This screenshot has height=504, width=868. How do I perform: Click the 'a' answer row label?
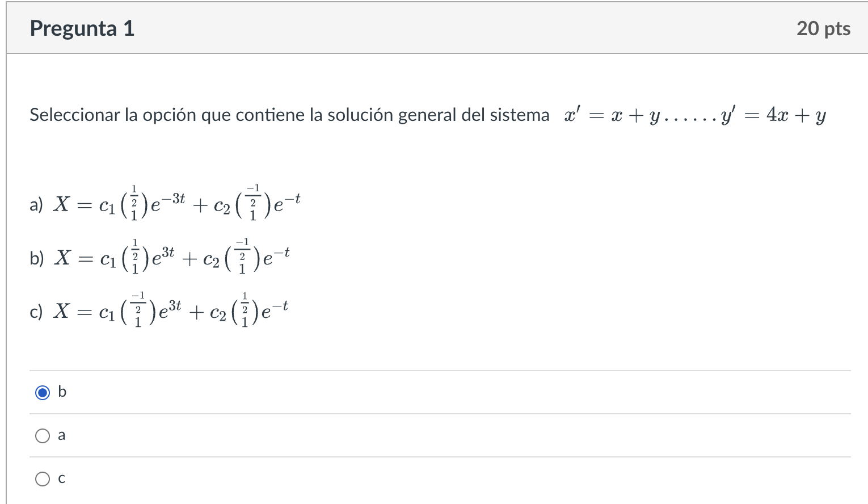point(61,435)
